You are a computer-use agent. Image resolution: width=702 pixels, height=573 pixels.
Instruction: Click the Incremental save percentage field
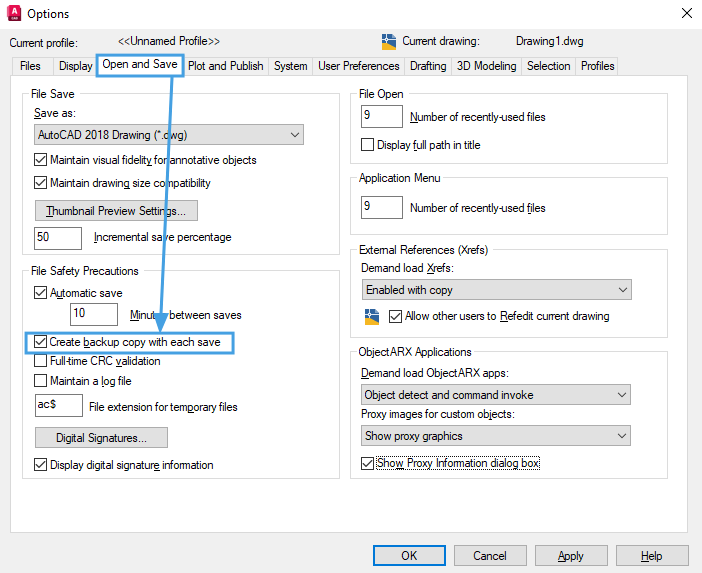(x=58, y=238)
